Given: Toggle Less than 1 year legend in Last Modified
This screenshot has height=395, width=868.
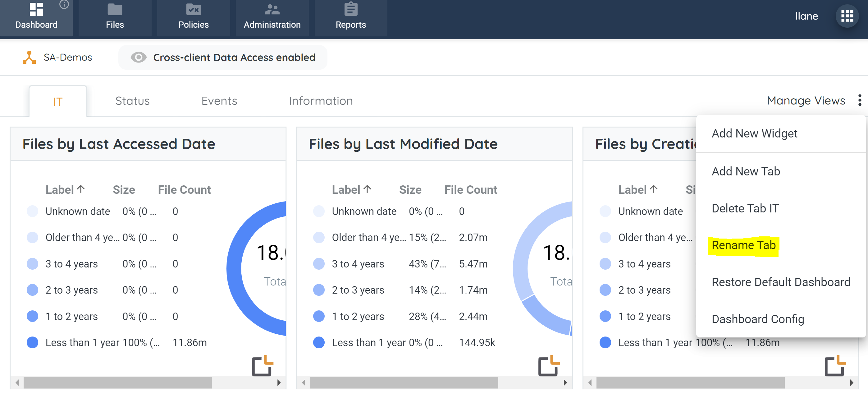Looking at the screenshot, I should point(318,342).
